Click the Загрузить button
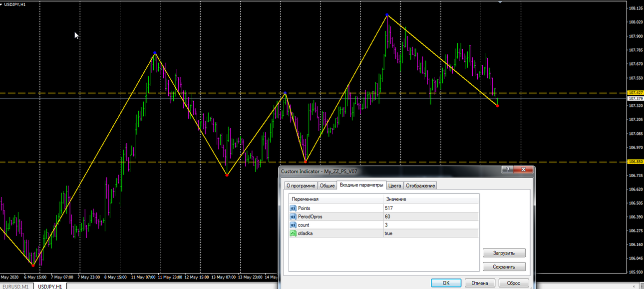Viewport: 644px width, 289px height. 505,253
